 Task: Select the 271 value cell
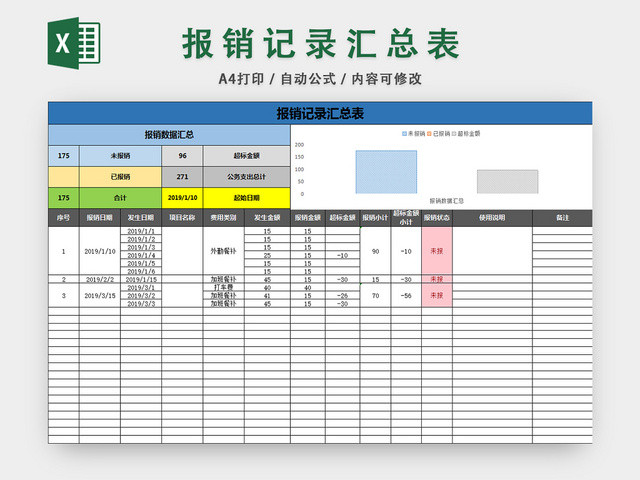point(182,177)
